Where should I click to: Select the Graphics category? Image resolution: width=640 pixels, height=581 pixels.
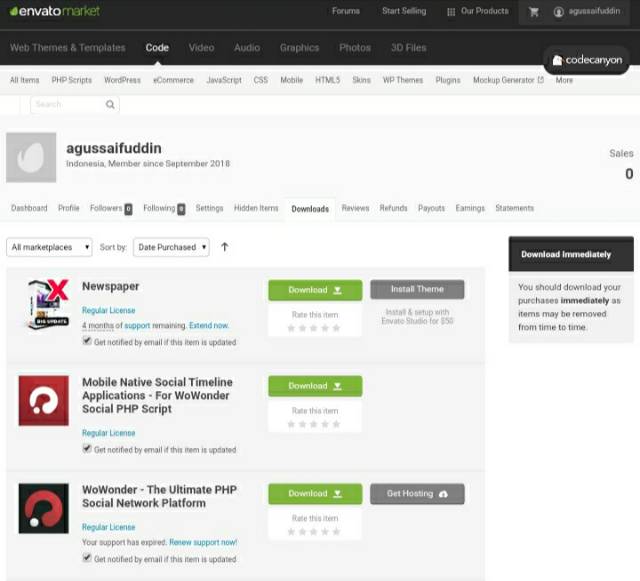point(300,48)
